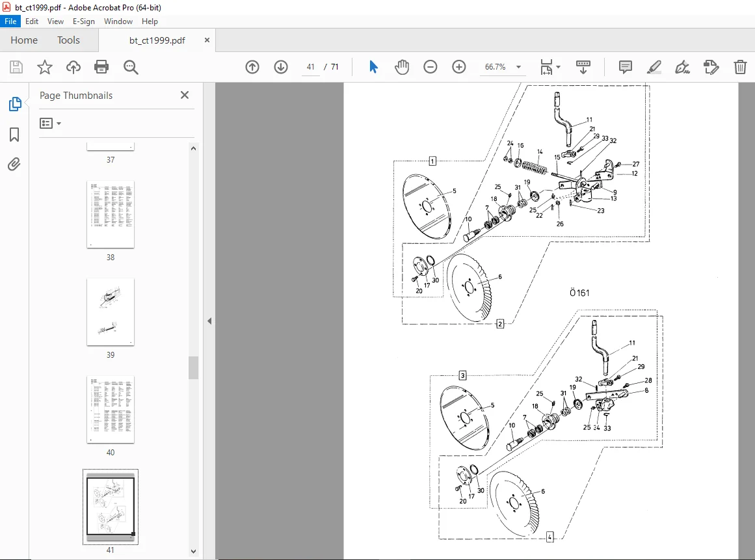Screen dimensions: 755x560
Task: Close the bt_ct1999.pdf tab
Action: click(x=207, y=40)
